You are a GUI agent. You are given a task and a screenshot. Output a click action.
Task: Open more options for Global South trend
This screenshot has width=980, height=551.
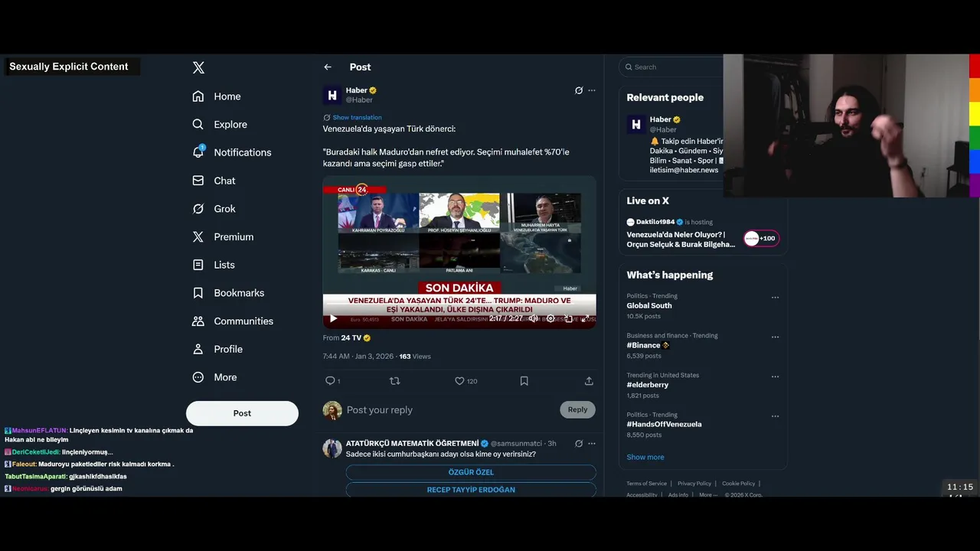[775, 298]
